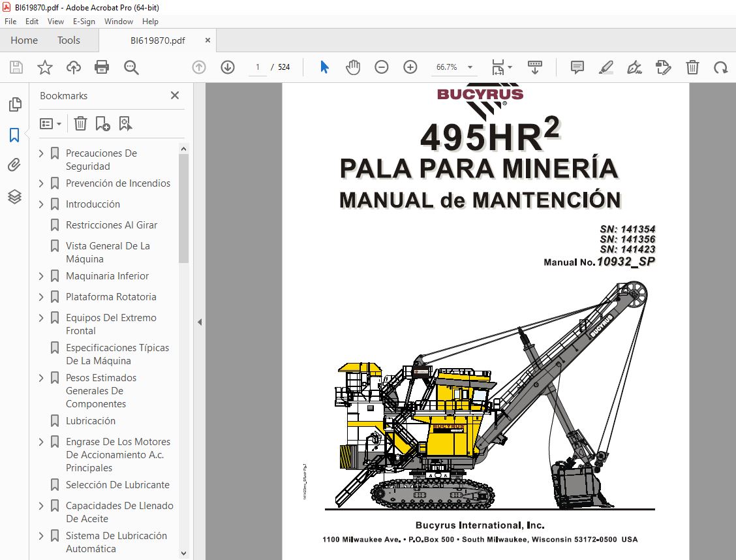
Task: Open the page fit options dropdown arrow
Action: pos(510,68)
